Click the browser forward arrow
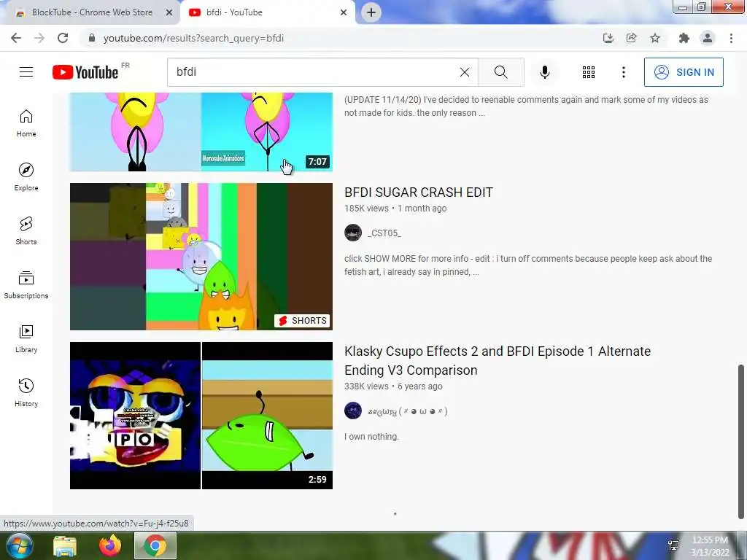The height and width of the screenshot is (560, 747). [x=39, y=38]
